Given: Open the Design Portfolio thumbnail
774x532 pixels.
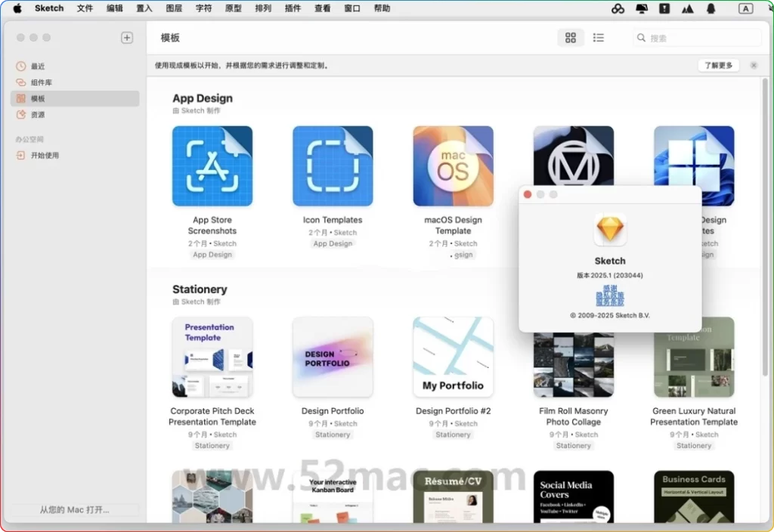Looking at the screenshot, I should coord(333,357).
